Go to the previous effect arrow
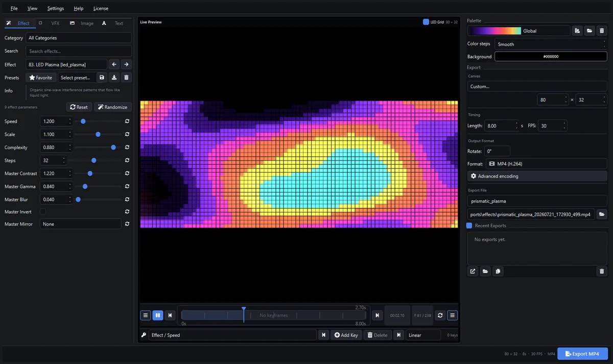Image resolution: width=613 pixels, height=364 pixels. 114,64
